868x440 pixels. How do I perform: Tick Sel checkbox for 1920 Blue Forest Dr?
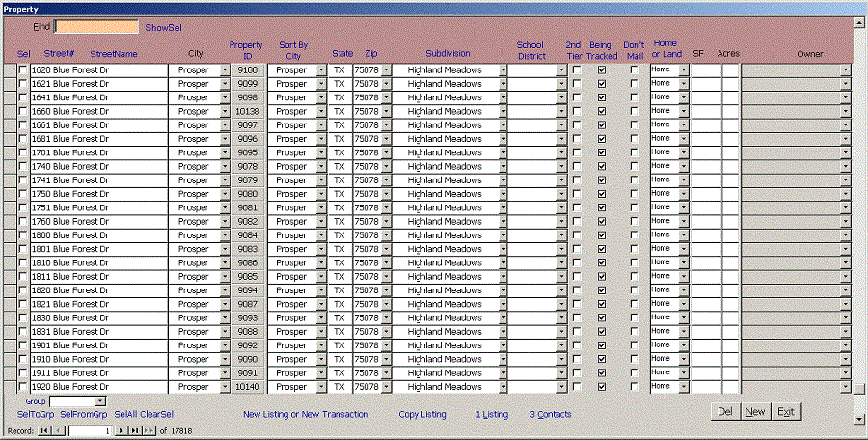[23, 386]
